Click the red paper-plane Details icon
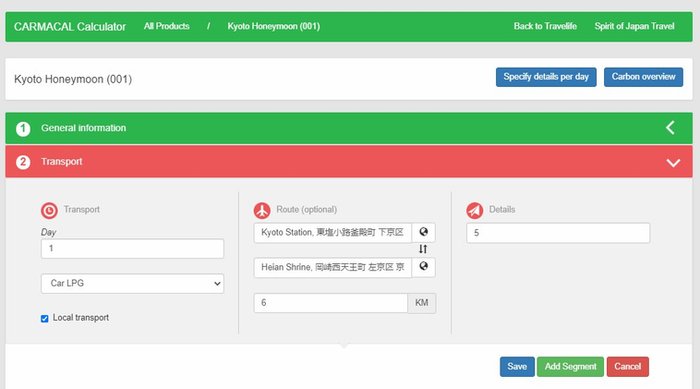 click(x=475, y=210)
